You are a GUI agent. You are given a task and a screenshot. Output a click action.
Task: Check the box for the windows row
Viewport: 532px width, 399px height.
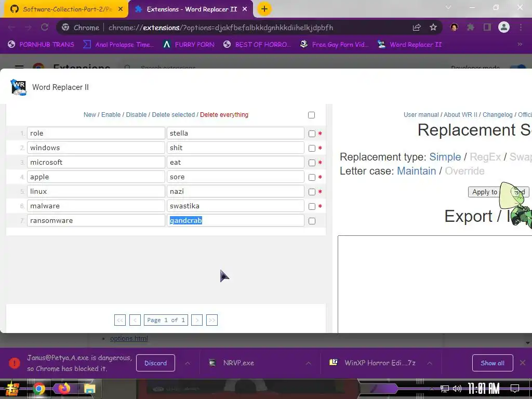[312, 148]
